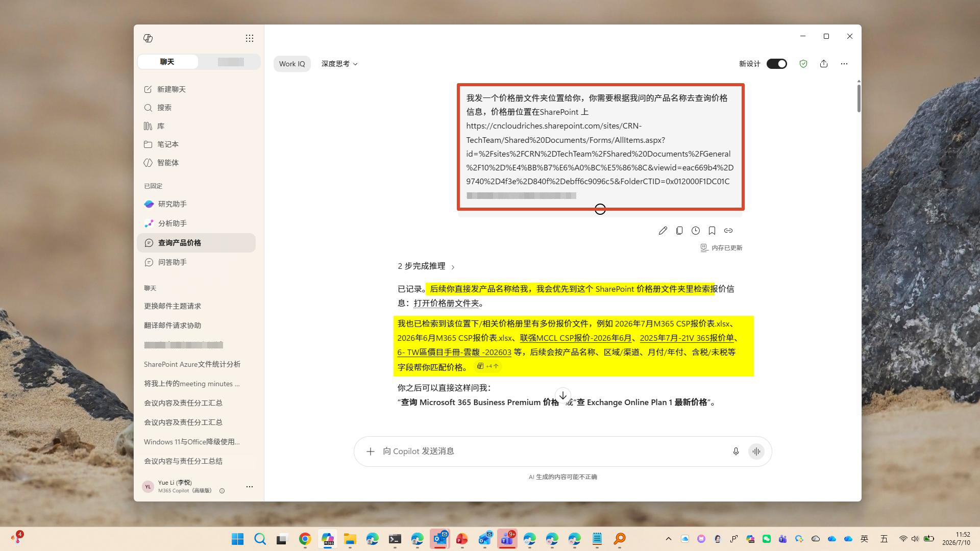Bookmark the prompt with the bookmark icon
The image size is (980, 551).
(712, 231)
